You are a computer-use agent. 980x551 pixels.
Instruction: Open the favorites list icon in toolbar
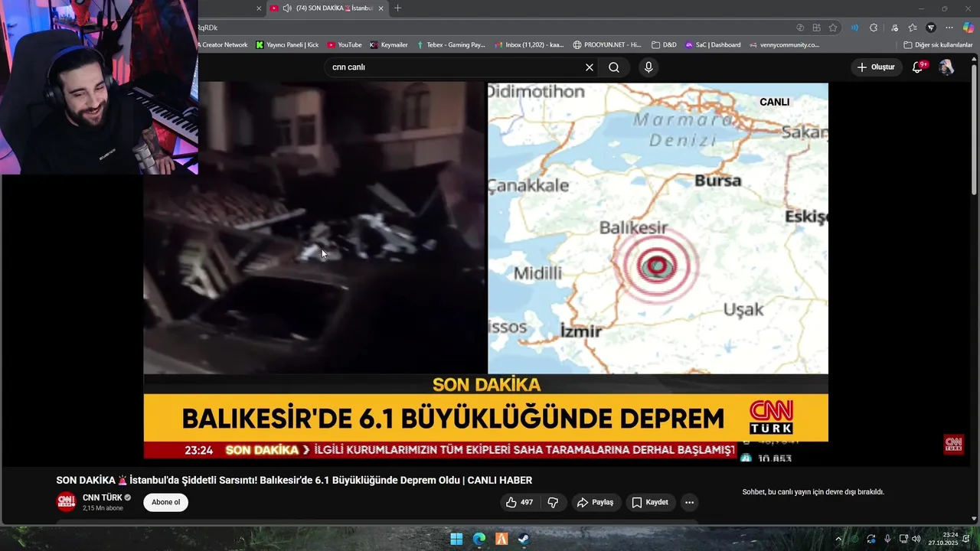click(x=913, y=28)
